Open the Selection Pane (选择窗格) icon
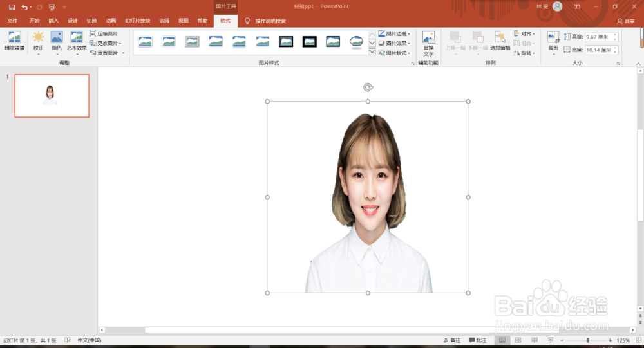644x348 pixels. point(500,41)
